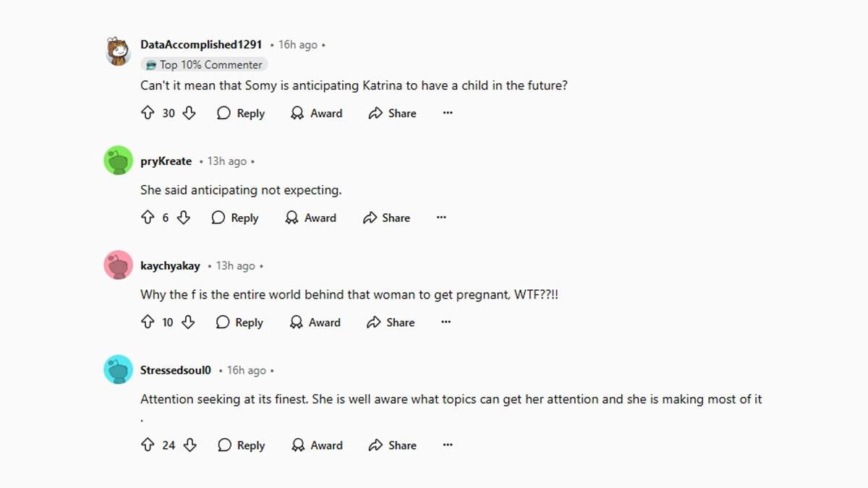Click pryKreate's green avatar
868x488 pixels.
click(118, 160)
